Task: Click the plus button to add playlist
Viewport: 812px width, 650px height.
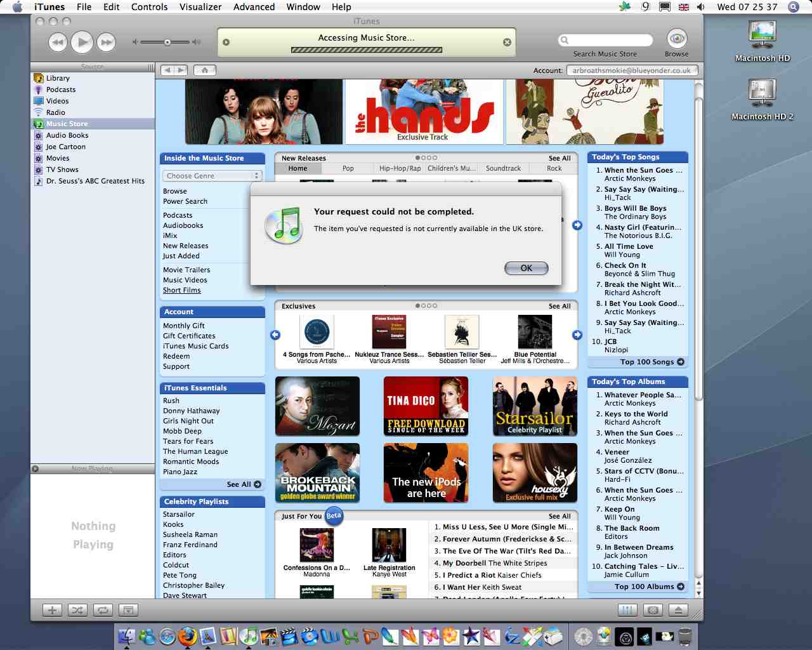Action: click(52, 610)
